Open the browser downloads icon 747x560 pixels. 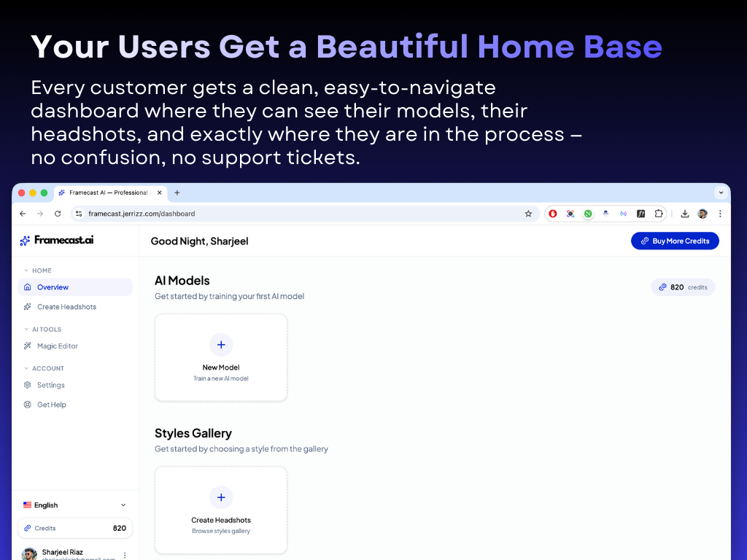(684, 214)
